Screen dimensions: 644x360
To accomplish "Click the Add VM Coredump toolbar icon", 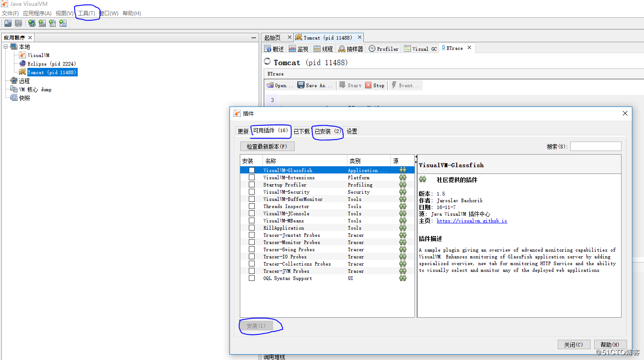I will point(53,23).
